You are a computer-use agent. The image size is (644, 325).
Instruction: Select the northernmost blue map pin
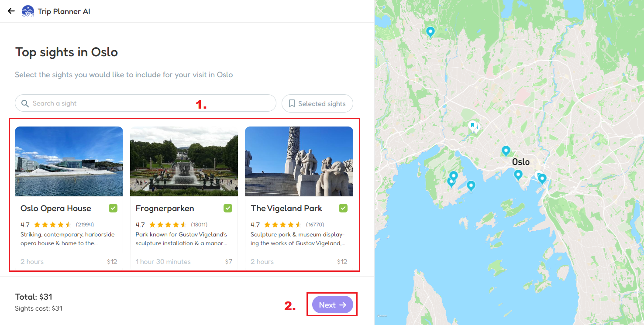point(430,32)
